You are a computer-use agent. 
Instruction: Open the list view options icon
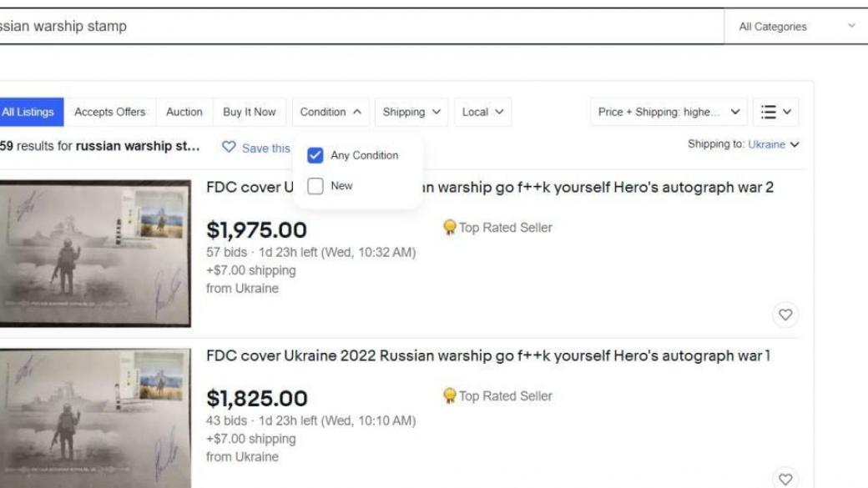click(x=775, y=112)
